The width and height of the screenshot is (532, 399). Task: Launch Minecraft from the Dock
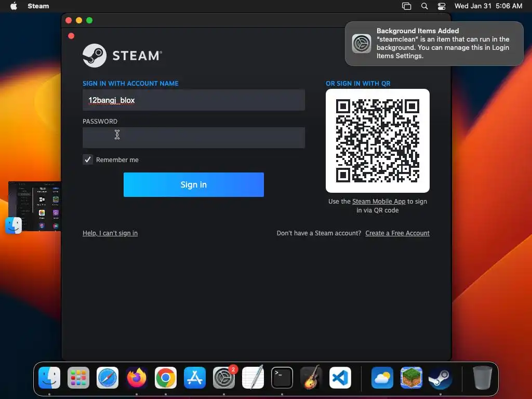click(411, 378)
